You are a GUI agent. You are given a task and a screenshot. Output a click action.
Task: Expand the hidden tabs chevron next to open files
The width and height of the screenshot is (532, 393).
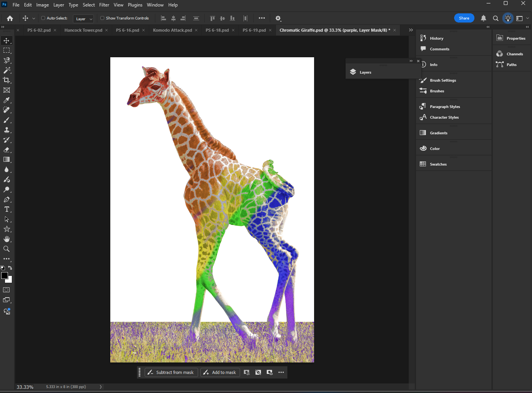pyautogui.click(x=411, y=30)
